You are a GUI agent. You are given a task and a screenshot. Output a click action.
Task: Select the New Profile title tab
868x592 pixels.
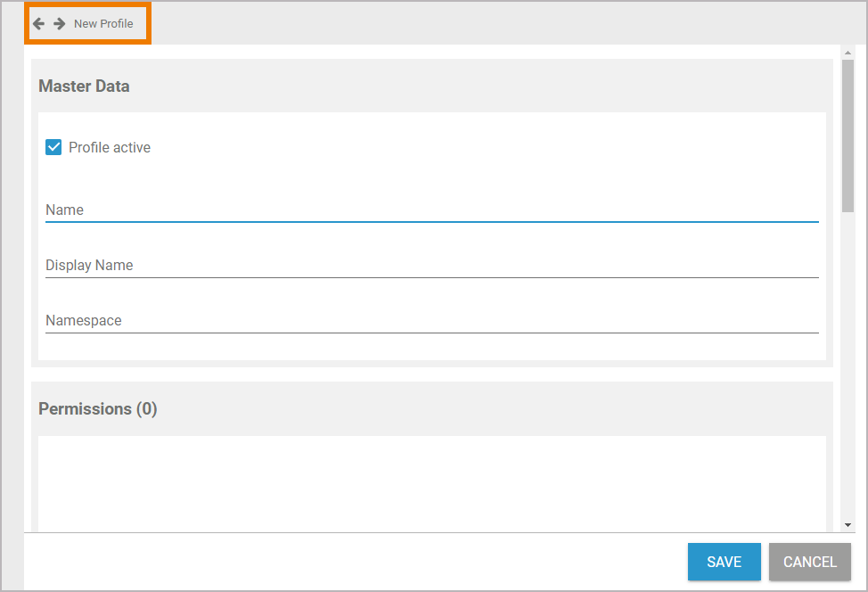(103, 23)
